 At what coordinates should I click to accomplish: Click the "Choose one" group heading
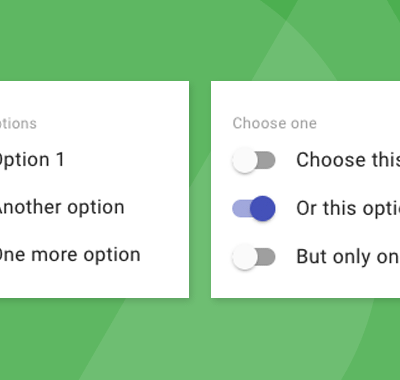tap(275, 123)
